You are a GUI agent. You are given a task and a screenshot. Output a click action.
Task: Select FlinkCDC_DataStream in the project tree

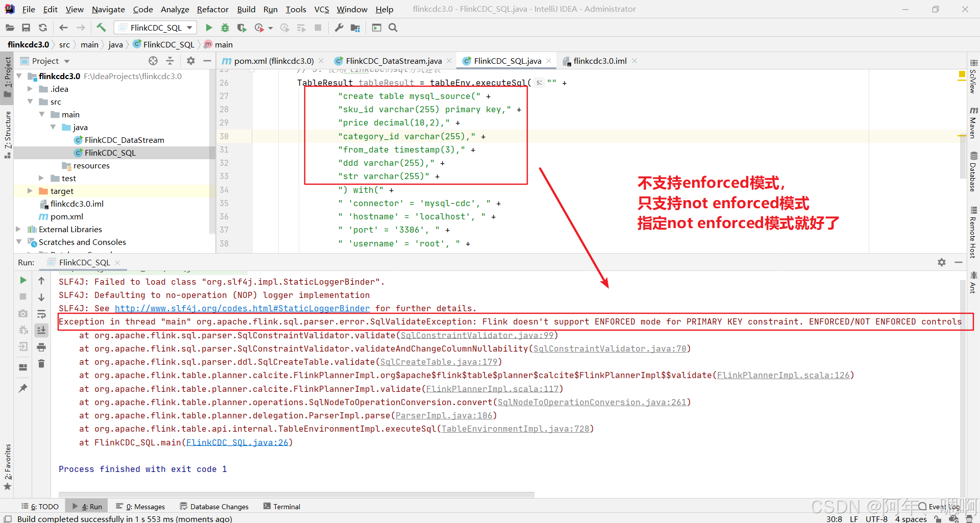click(124, 140)
